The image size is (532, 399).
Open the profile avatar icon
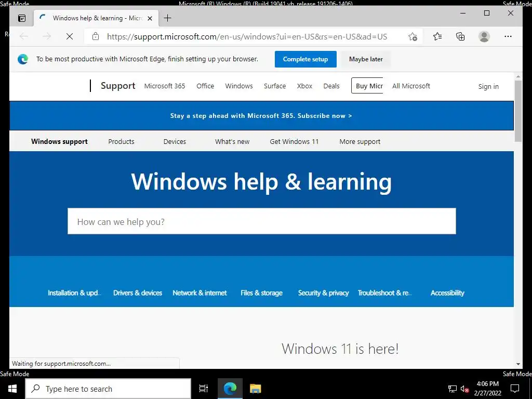coord(484,36)
